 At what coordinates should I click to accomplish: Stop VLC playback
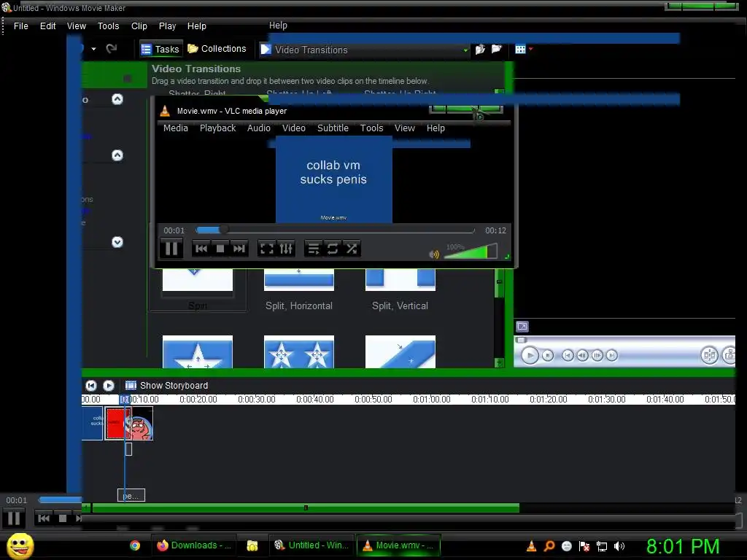coord(220,249)
